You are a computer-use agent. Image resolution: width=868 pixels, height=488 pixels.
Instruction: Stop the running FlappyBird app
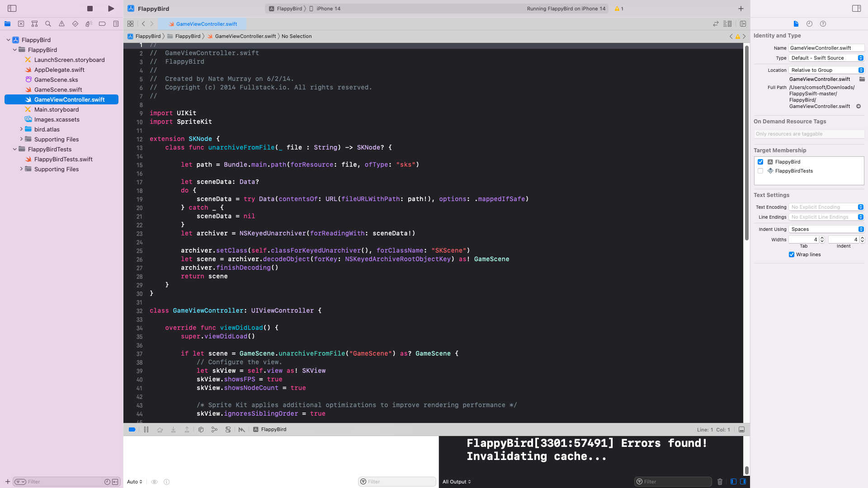click(90, 9)
